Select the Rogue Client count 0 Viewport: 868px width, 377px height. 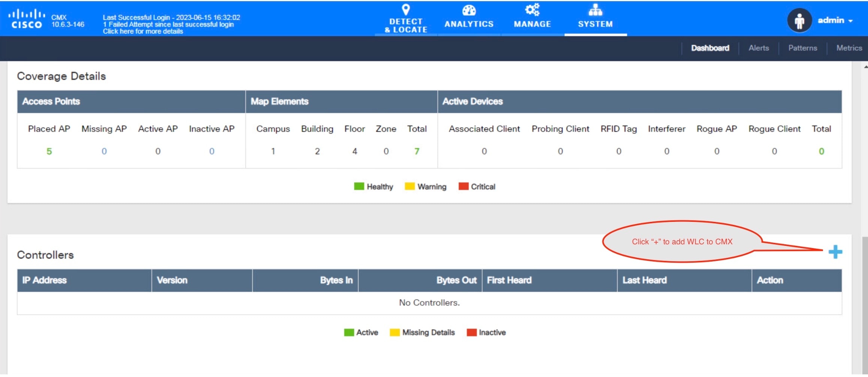[774, 151]
